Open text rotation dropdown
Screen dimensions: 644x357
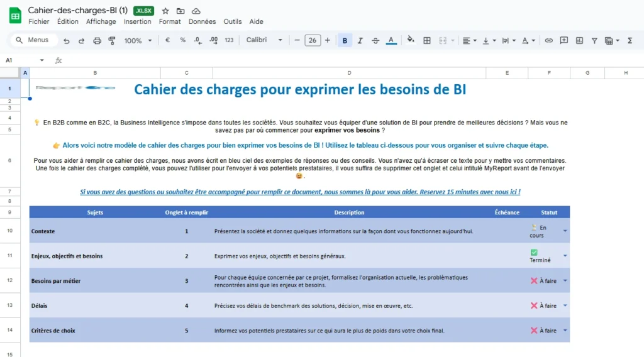[528, 40]
